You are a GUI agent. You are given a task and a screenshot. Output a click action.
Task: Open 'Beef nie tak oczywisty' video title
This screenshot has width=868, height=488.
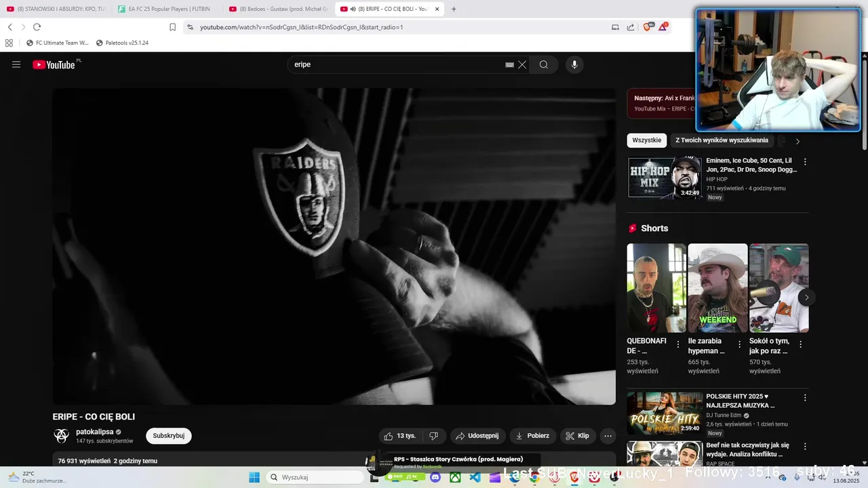coord(747,449)
